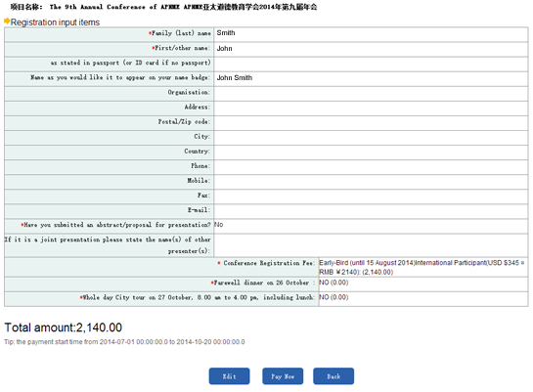Screen dimensions: 533x392
Task: Click the empty Phone field
Action: [371, 167]
